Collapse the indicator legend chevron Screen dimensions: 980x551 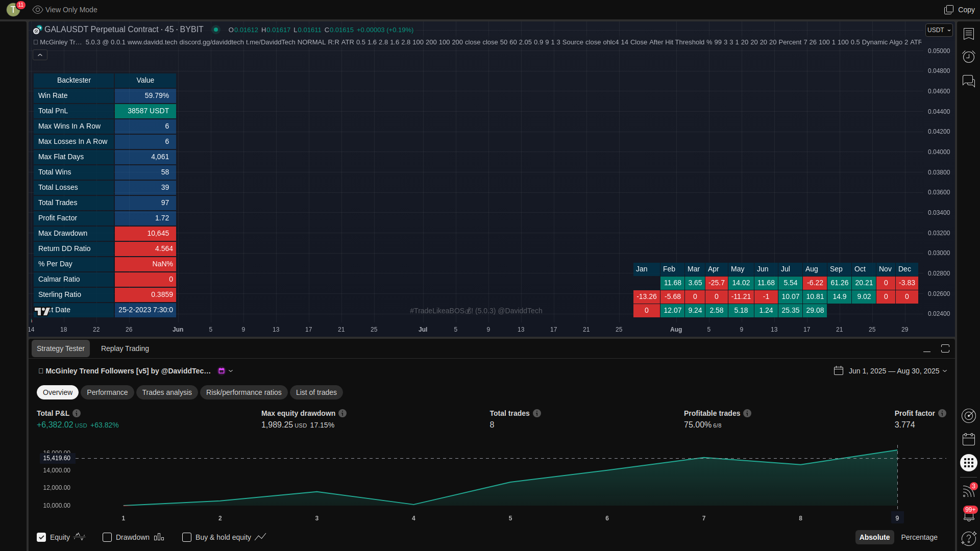[x=40, y=55]
